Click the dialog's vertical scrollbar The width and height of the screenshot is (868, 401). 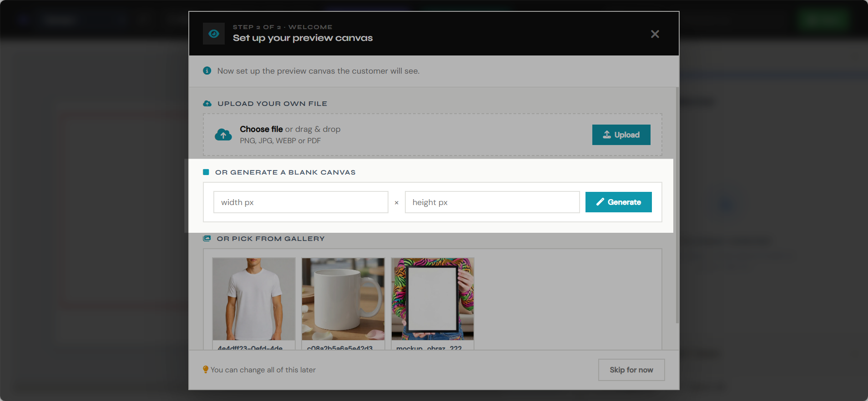[677, 205]
